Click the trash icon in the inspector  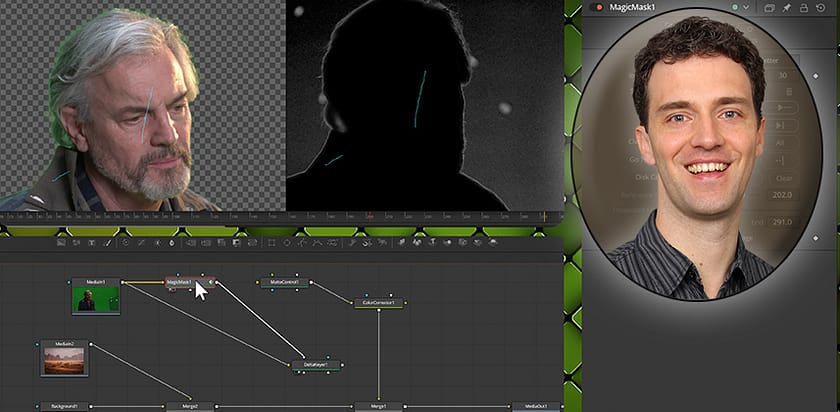(789, 92)
